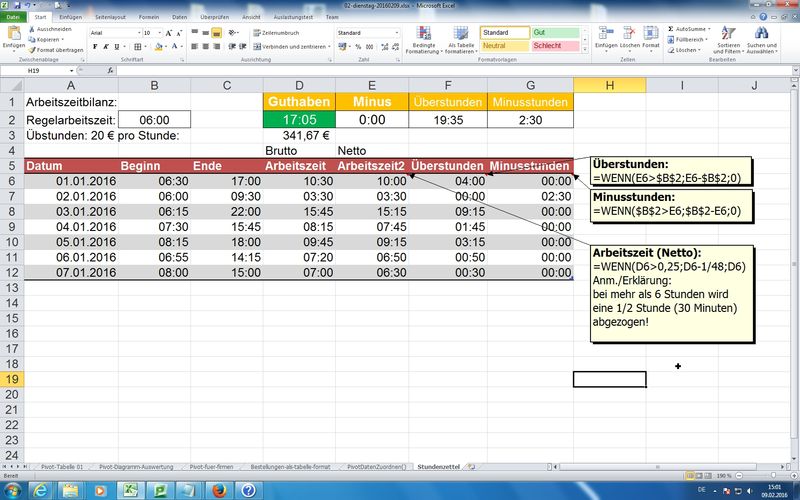
Task: Select cell D2 showing 17:05
Action: click(x=299, y=119)
